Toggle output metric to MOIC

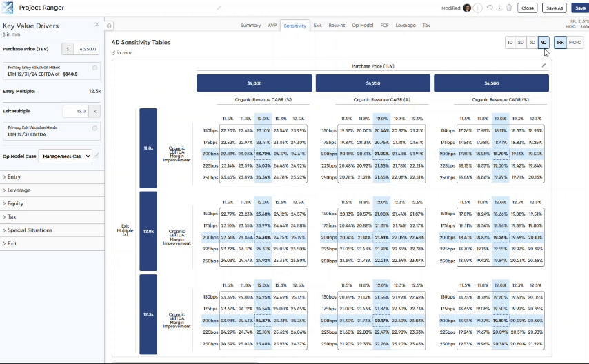pos(575,43)
